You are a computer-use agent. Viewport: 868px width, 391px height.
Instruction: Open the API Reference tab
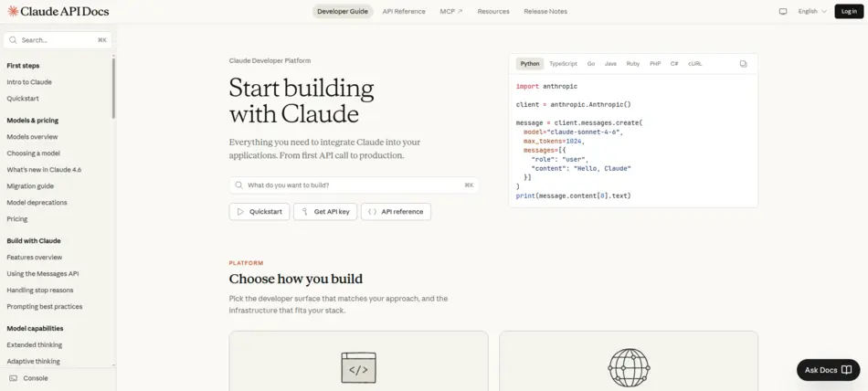coord(404,11)
